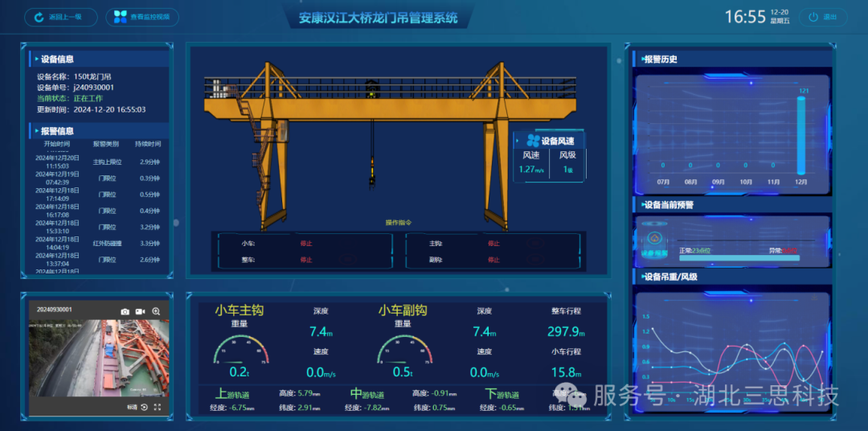This screenshot has width=868, height=431.
Task: Click the 小车副钩 weight gauge
Action: point(403,351)
